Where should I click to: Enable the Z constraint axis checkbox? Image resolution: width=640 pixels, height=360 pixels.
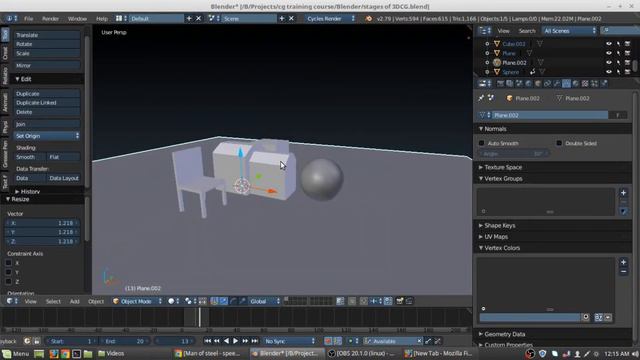click(x=9, y=282)
